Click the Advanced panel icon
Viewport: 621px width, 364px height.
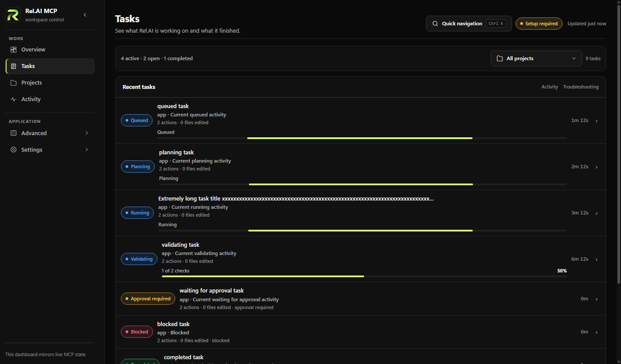coord(14,133)
